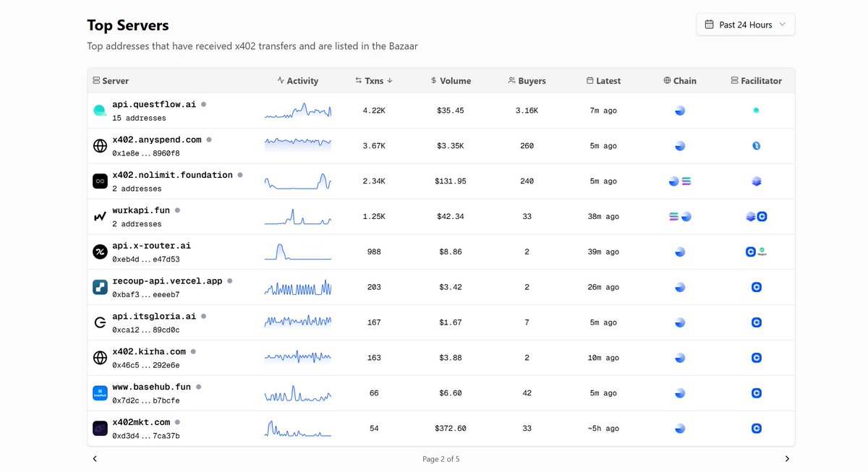Select the Base chain icon in x402.anyspend.com row

coord(679,145)
